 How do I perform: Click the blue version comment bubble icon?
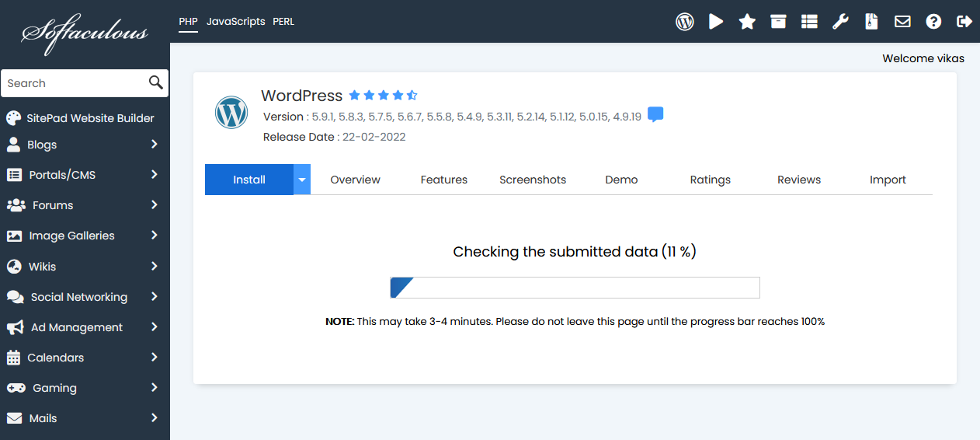coord(655,115)
